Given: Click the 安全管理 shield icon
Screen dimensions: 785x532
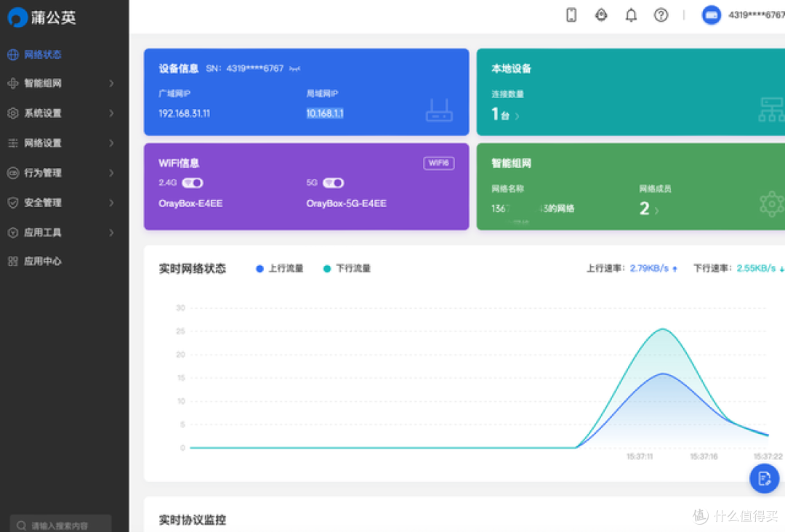Looking at the screenshot, I should (13, 203).
